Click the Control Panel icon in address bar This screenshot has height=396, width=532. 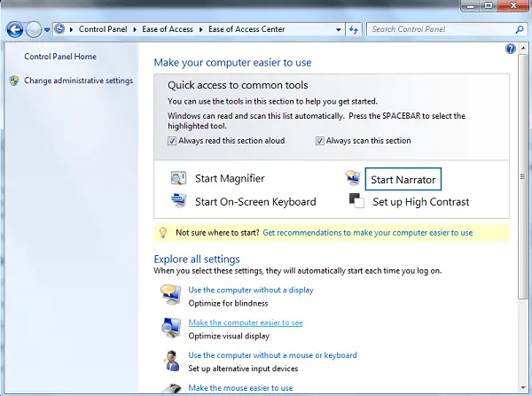(x=59, y=29)
